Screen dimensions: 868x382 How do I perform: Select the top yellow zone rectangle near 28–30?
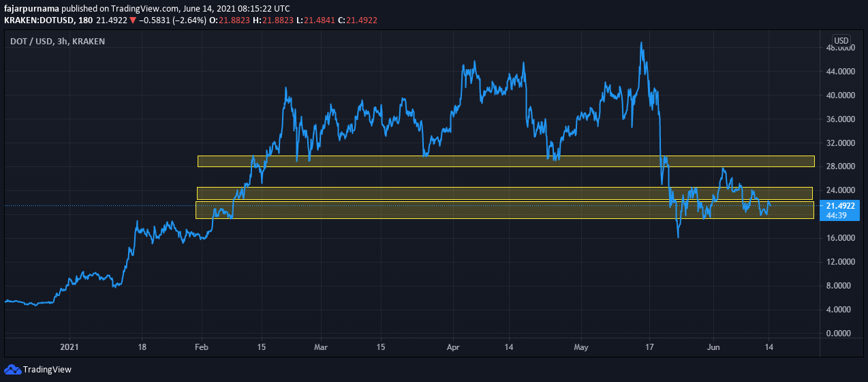[x=506, y=161]
